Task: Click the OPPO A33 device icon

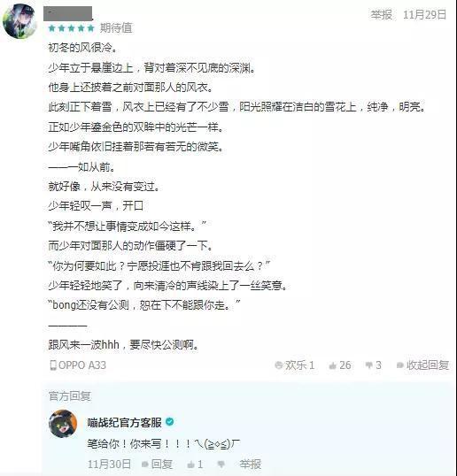Action: click(53, 365)
